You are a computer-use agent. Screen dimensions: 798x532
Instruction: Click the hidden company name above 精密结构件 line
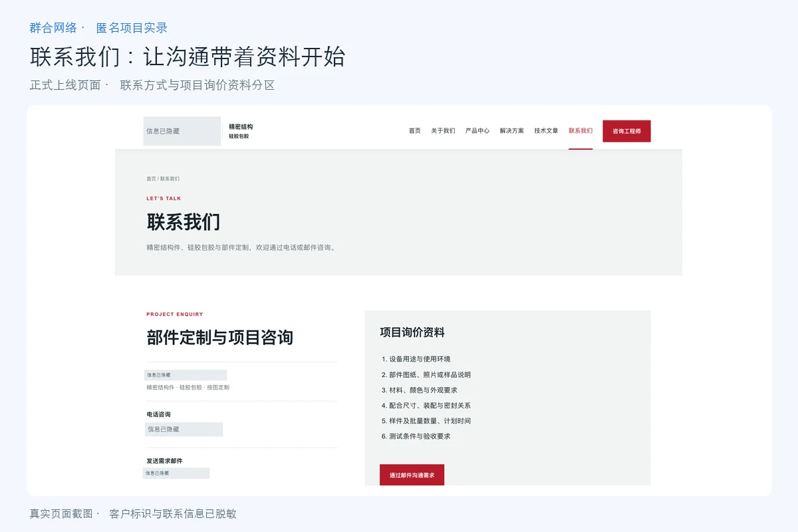coord(186,375)
